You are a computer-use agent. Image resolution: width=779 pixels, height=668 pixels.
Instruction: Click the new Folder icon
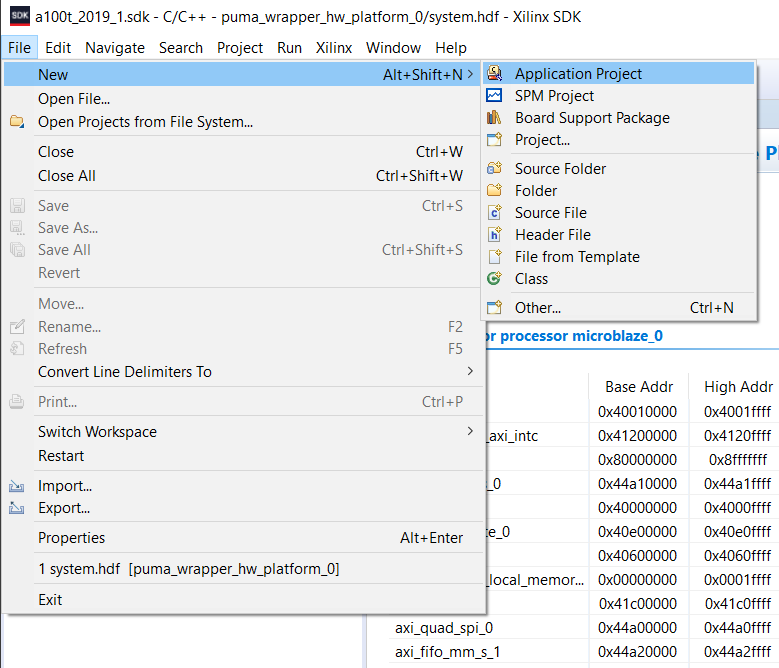pos(494,190)
